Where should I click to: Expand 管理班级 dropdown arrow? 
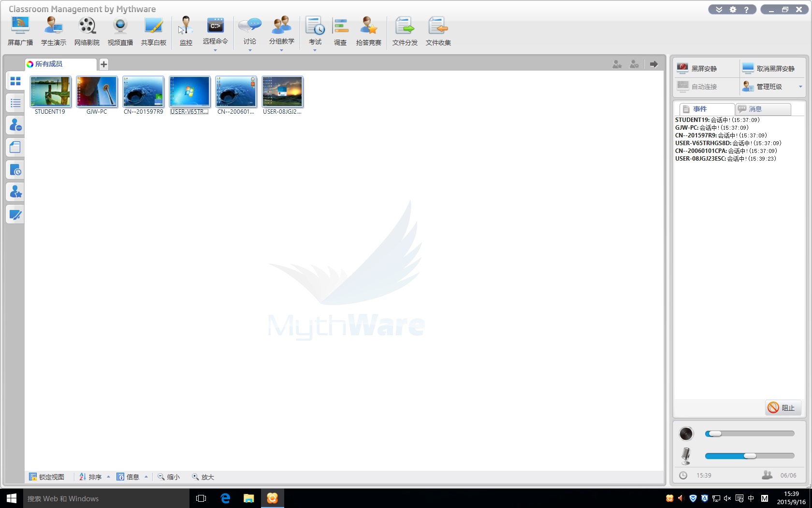[x=800, y=87]
